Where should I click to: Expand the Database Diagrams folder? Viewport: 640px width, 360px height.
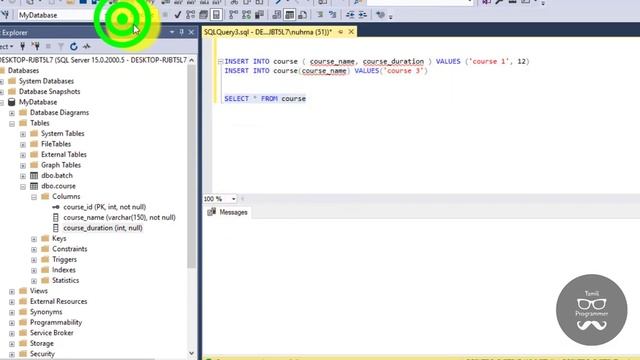coord(12,113)
